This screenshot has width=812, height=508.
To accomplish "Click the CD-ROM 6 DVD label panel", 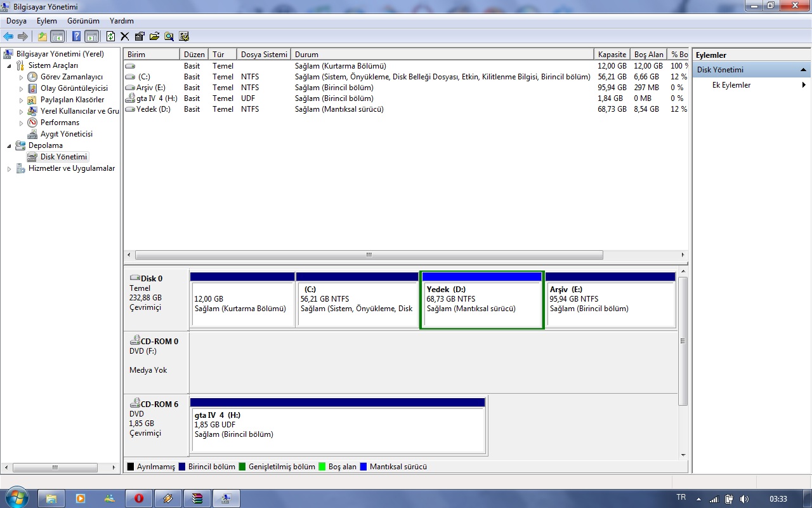I will pos(156,424).
